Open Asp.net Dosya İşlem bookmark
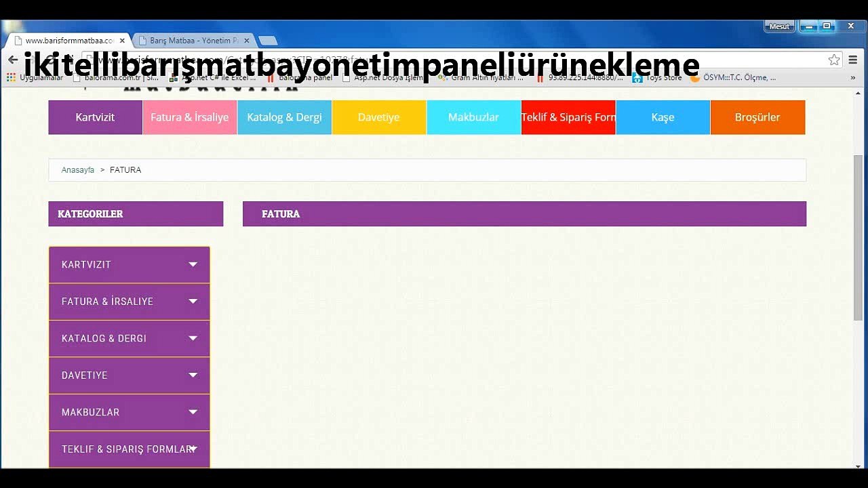 (383, 78)
